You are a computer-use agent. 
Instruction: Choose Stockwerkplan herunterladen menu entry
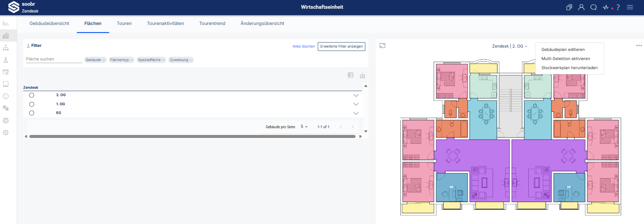click(570, 68)
